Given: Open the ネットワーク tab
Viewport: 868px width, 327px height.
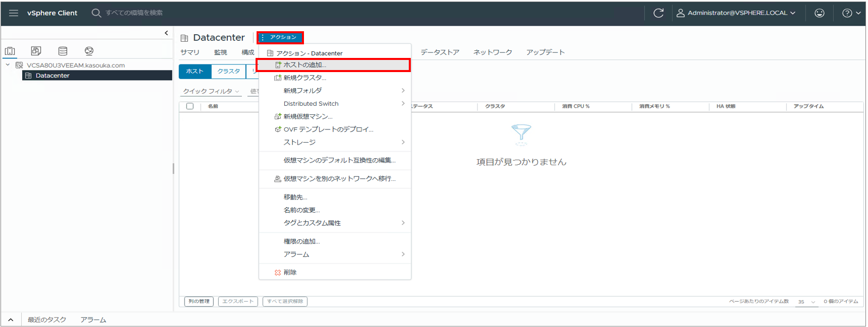Looking at the screenshot, I should [x=492, y=52].
